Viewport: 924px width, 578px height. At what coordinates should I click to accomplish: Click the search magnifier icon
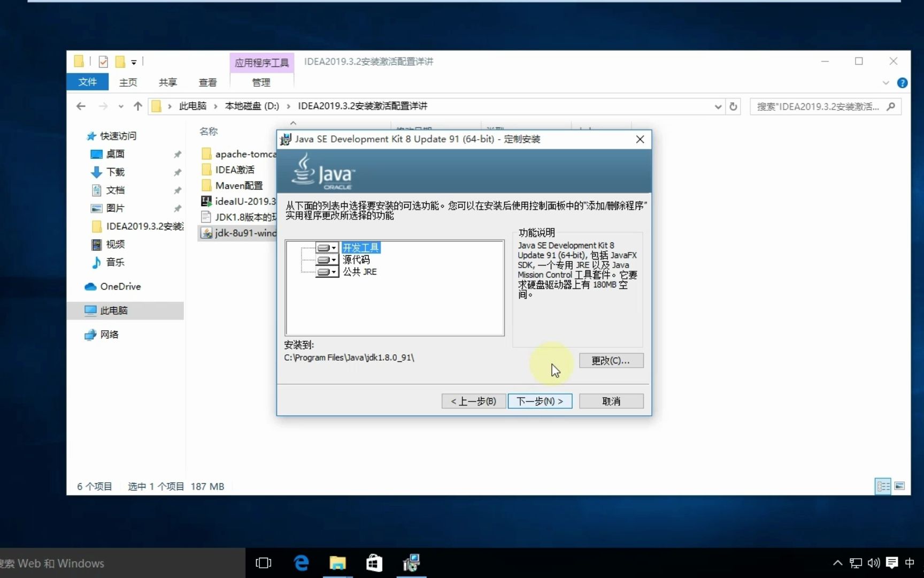(x=891, y=107)
